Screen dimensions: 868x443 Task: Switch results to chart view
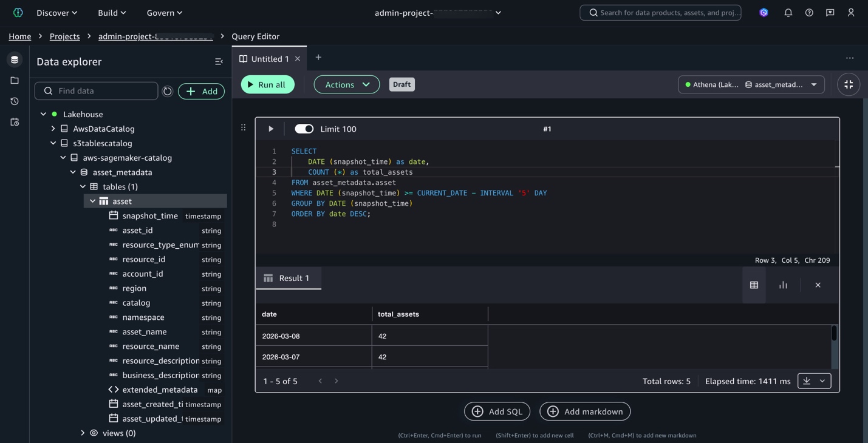pos(783,285)
